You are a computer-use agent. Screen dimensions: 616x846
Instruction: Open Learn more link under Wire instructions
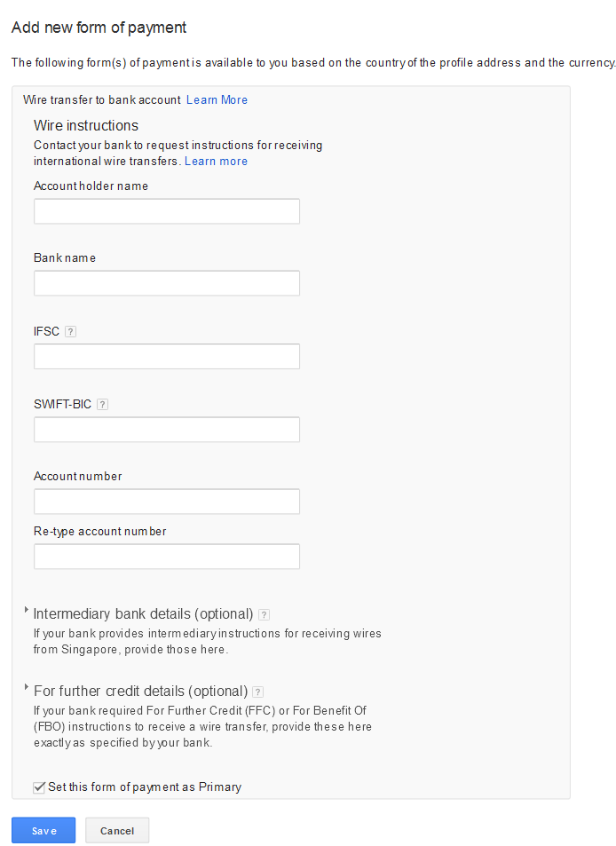[x=216, y=162]
